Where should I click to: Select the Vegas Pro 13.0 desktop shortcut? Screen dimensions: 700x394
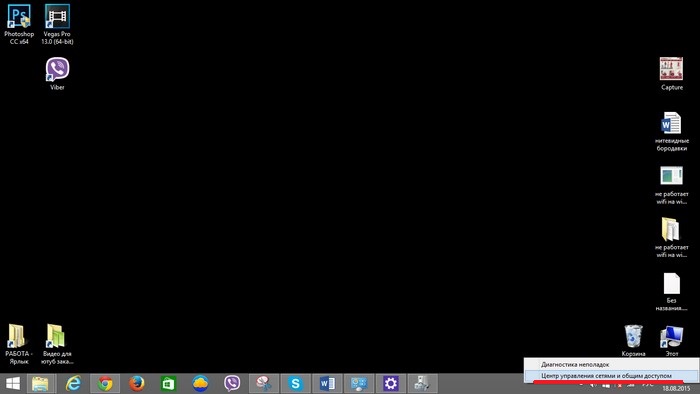coord(57,24)
